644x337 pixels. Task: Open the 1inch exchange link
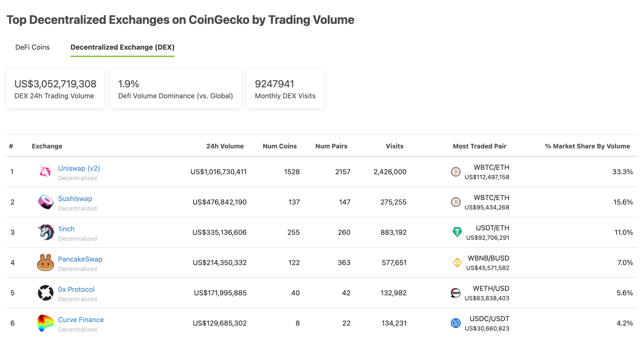66,229
